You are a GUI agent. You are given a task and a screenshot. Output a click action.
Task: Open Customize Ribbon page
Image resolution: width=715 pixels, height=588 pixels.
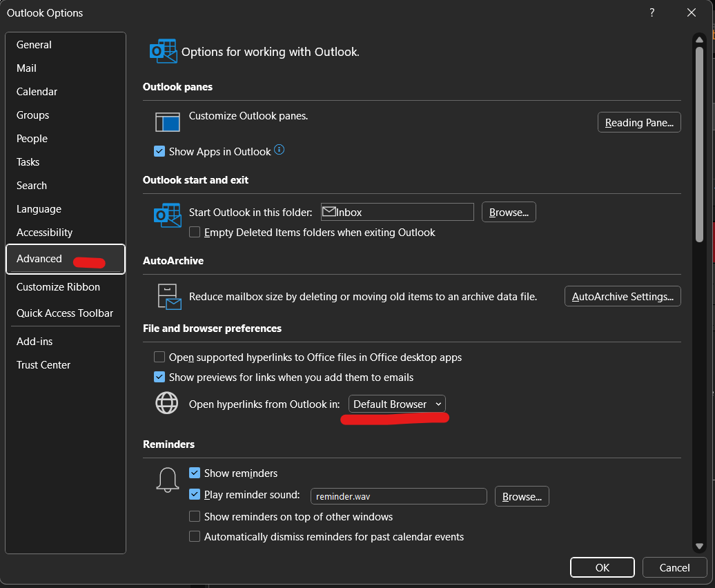coord(65,286)
